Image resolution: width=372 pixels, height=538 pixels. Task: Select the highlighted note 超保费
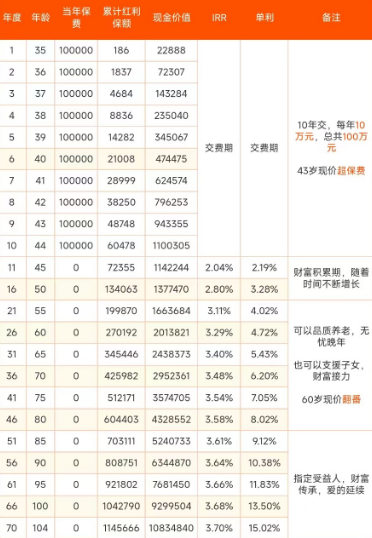tap(351, 171)
